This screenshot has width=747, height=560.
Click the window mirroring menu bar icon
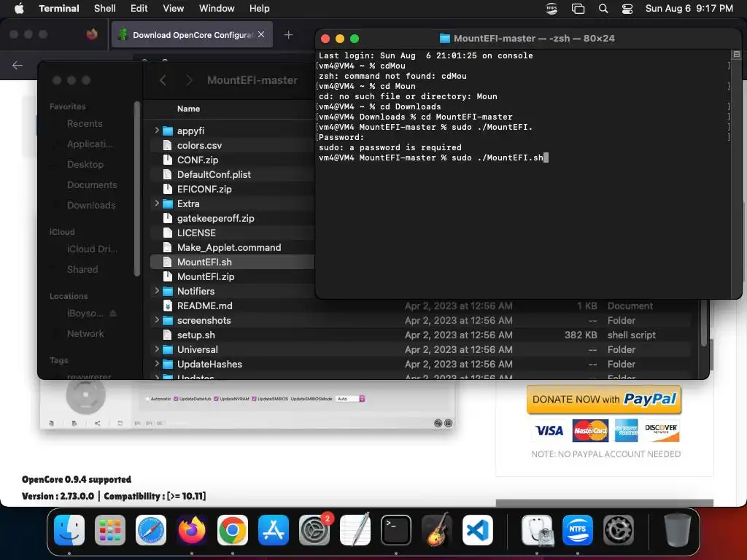click(578, 9)
